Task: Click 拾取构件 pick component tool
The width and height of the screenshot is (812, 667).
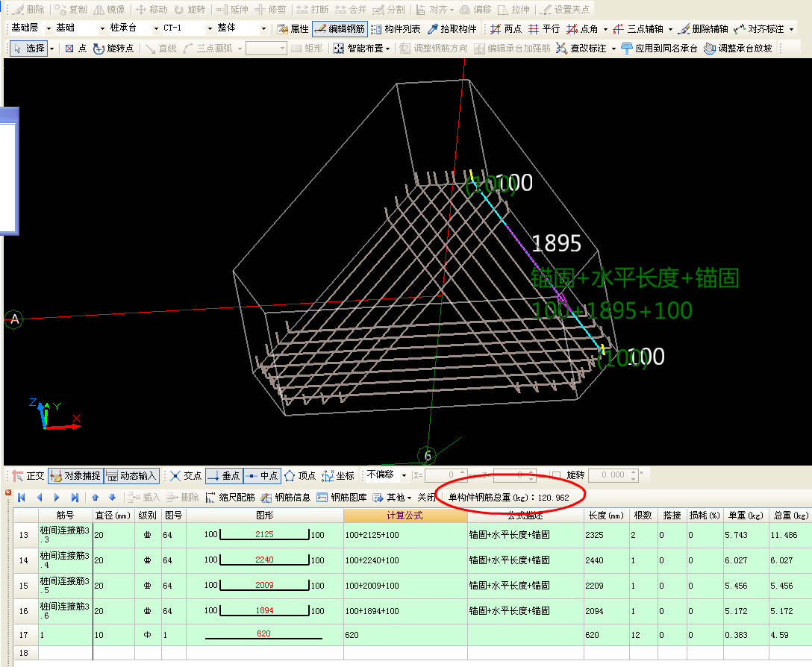Action: coord(452,29)
